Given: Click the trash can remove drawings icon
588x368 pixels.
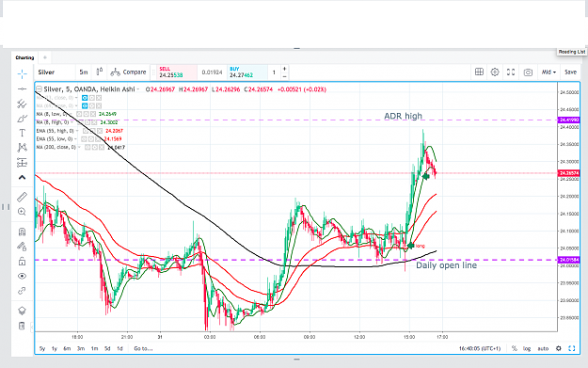Looking at the screenshot, I should [23, 326].
